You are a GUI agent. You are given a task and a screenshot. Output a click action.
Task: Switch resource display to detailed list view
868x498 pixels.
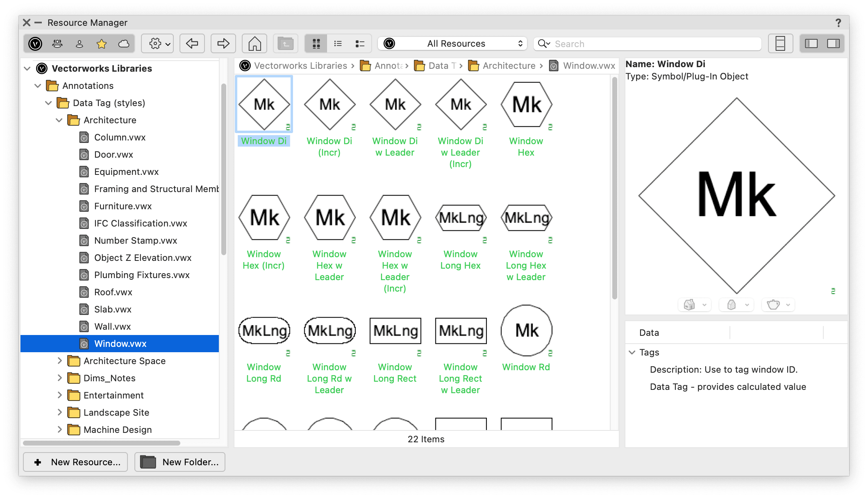[x=359, y=43]
